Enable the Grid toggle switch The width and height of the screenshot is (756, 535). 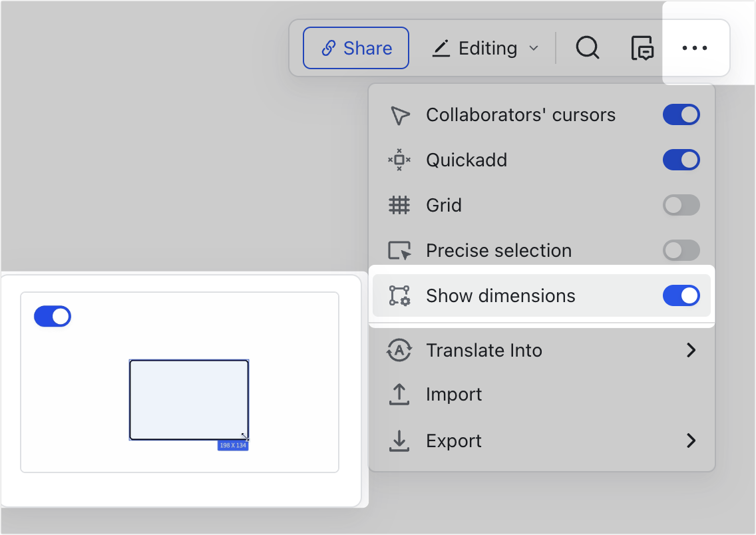click(681, 205)
